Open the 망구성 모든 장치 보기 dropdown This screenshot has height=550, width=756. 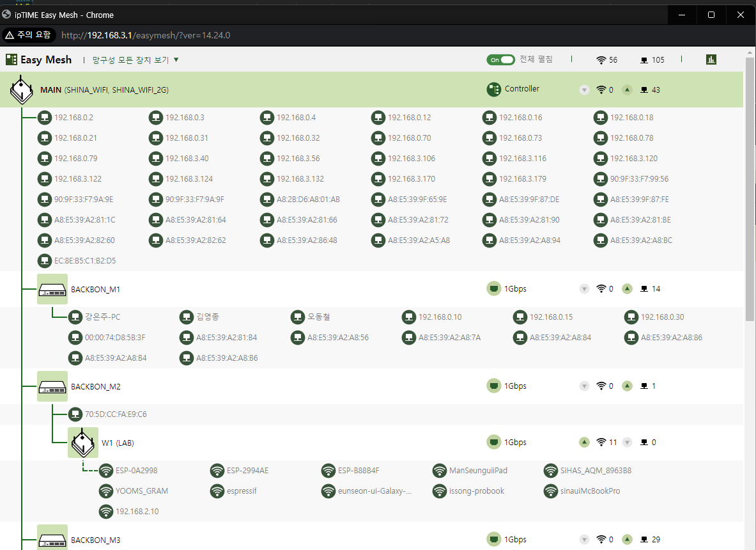click(x=135, y=60)
